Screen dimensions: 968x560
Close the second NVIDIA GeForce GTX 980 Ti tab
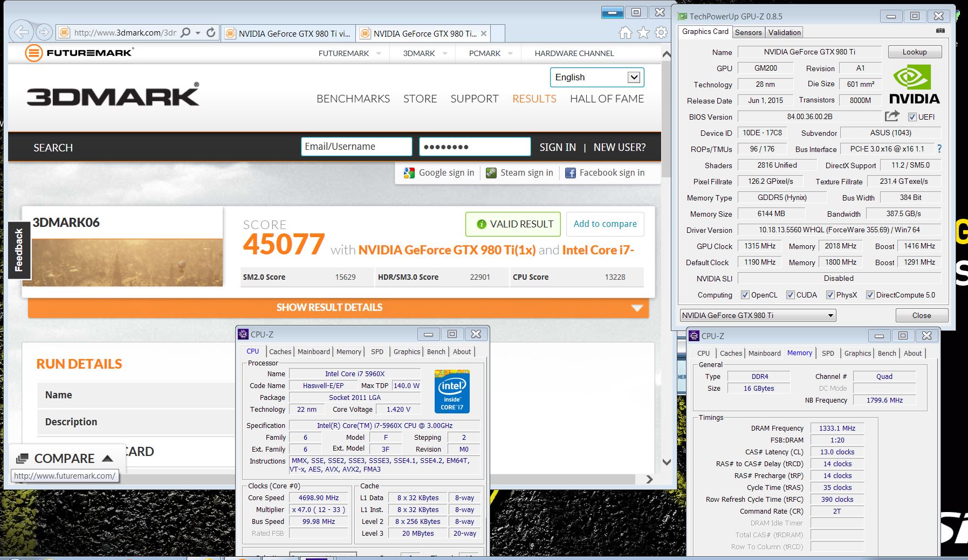click(484, 33)
